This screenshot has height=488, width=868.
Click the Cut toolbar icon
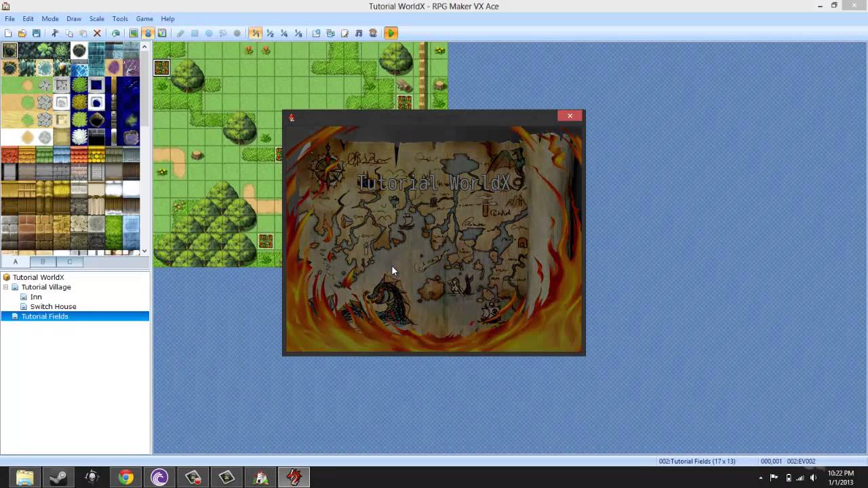tap(55, 33)
